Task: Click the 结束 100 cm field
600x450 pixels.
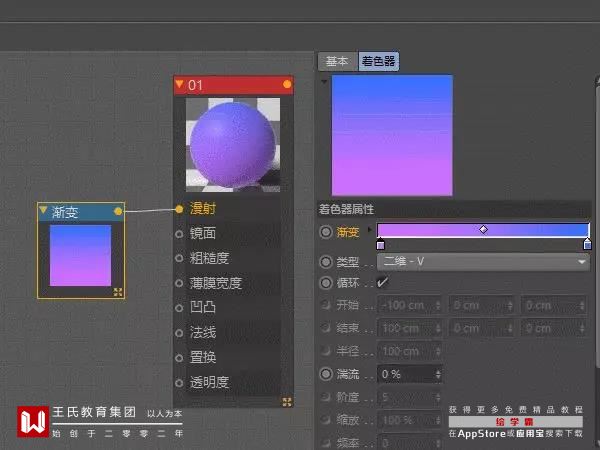Action: click(x=409, y=328)
